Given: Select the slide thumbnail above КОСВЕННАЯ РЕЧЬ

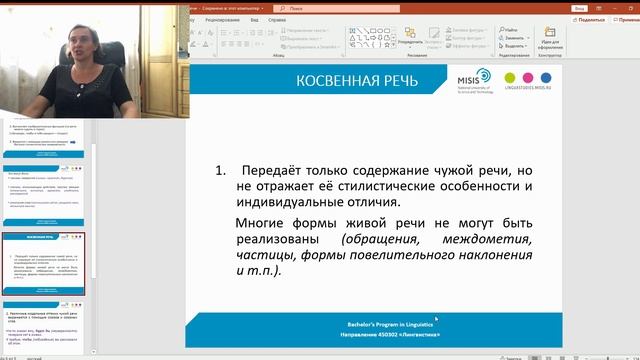Looking at the screenshot, I should click(44, 196).
